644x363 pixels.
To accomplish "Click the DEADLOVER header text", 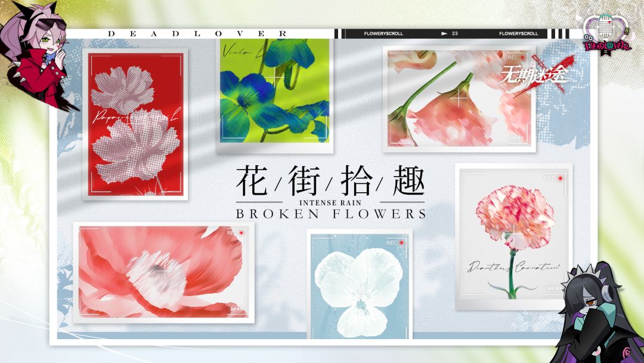I will [197, 33].
